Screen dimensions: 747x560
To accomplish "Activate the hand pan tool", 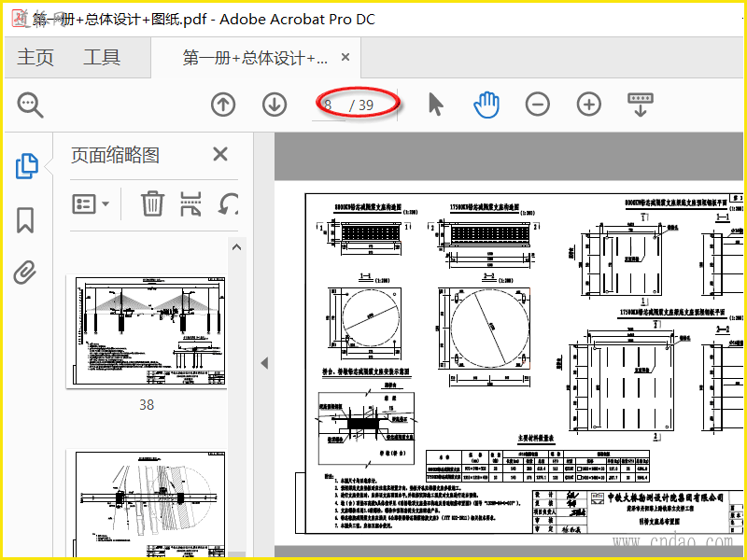I will pyautogui.click(x=486, y=105).
